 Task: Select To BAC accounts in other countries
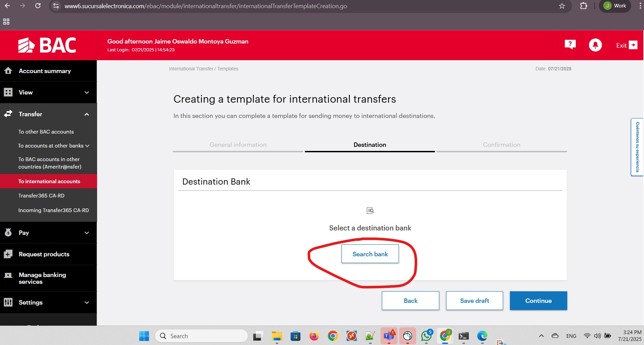(50, 163)
